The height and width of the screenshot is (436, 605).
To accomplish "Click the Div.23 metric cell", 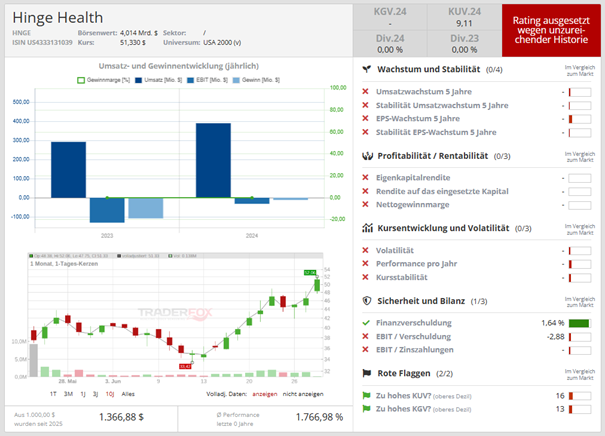I will pyautogui.click(x=464, y=44).
